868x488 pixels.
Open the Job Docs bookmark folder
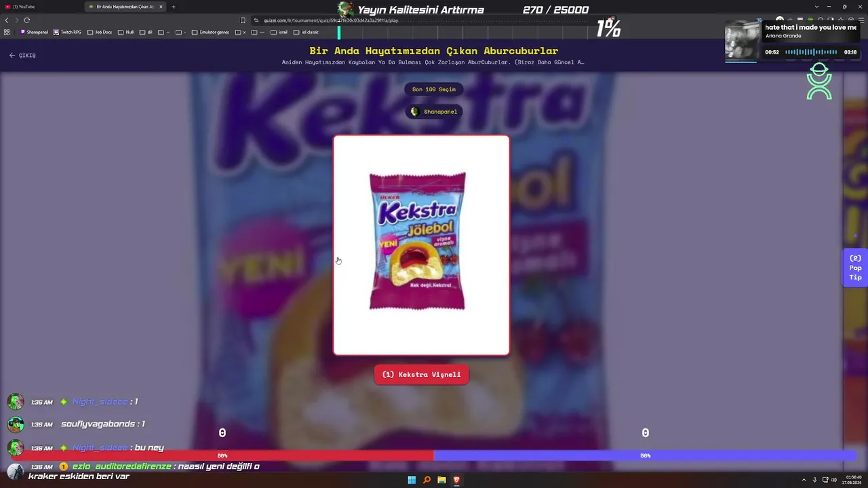[x=100, y=32]
